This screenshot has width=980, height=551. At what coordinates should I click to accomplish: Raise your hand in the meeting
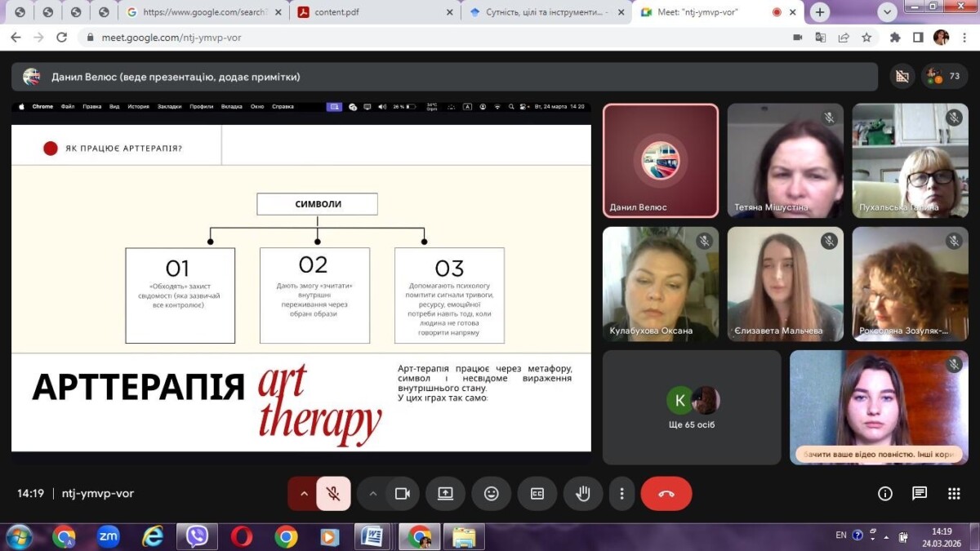[x=582, y=494]
